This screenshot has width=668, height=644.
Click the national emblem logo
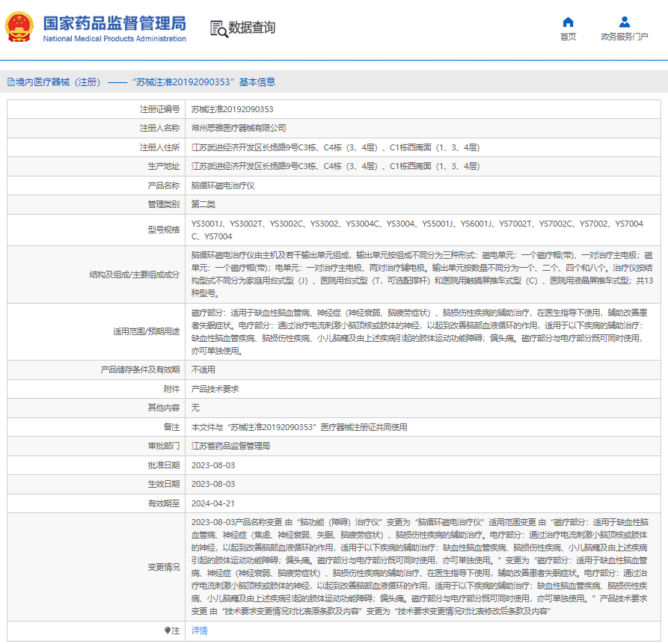click(19, 27)
